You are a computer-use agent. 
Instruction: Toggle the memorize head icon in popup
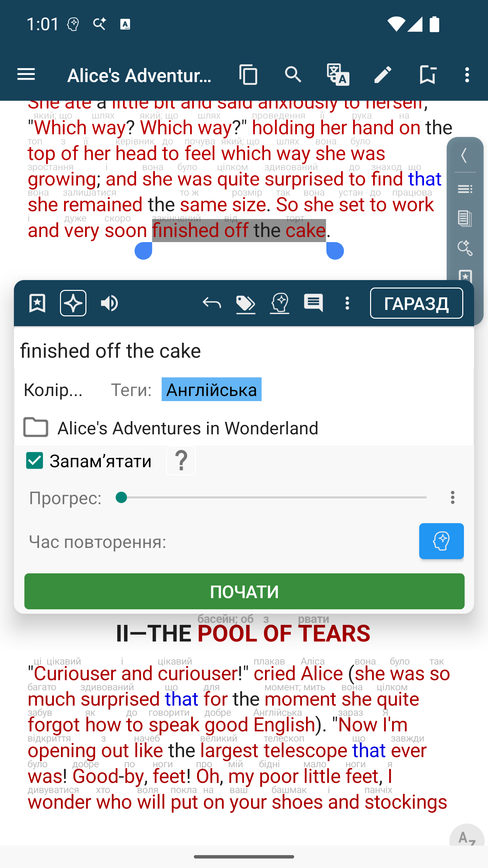(x=280, y=303)
